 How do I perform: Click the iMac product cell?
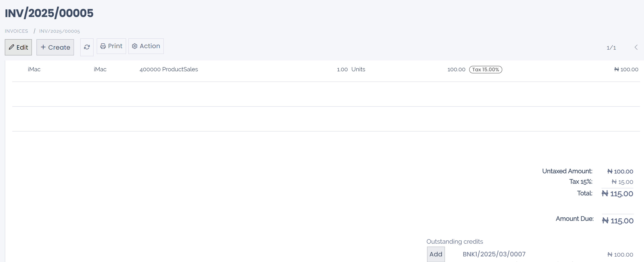34,69
